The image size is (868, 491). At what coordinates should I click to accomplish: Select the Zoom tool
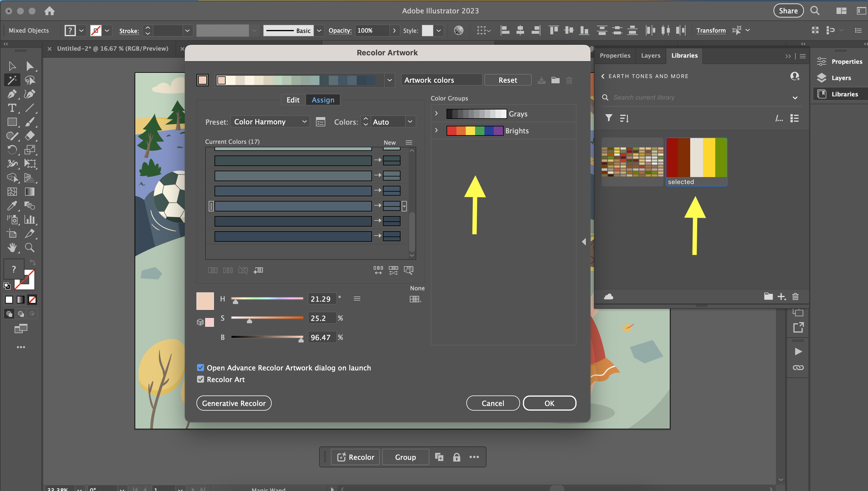[30, 248]
